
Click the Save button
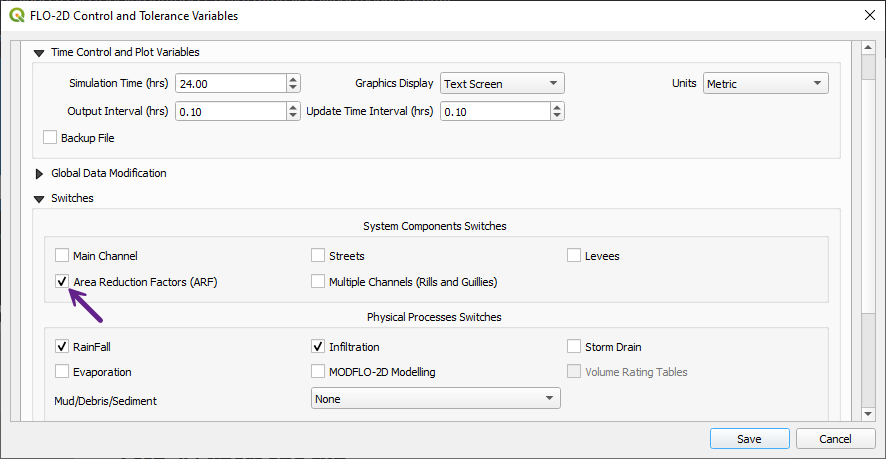[749, 439]
